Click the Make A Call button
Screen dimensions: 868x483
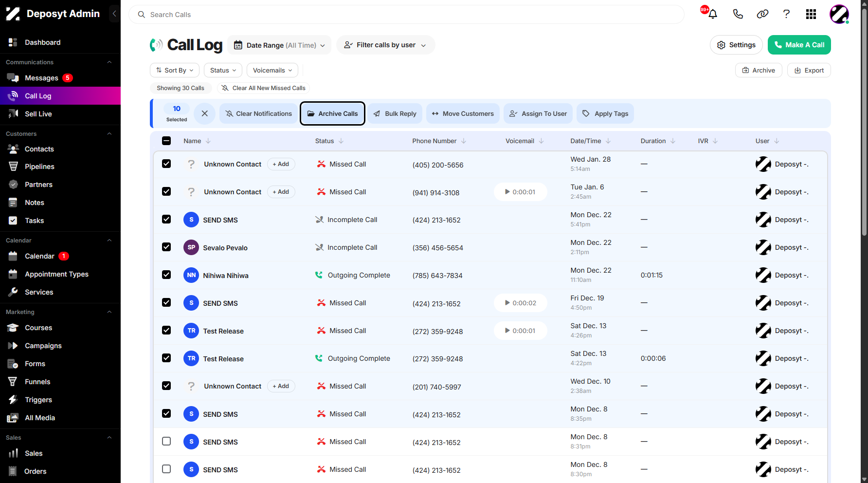click(x=799, y=45)
